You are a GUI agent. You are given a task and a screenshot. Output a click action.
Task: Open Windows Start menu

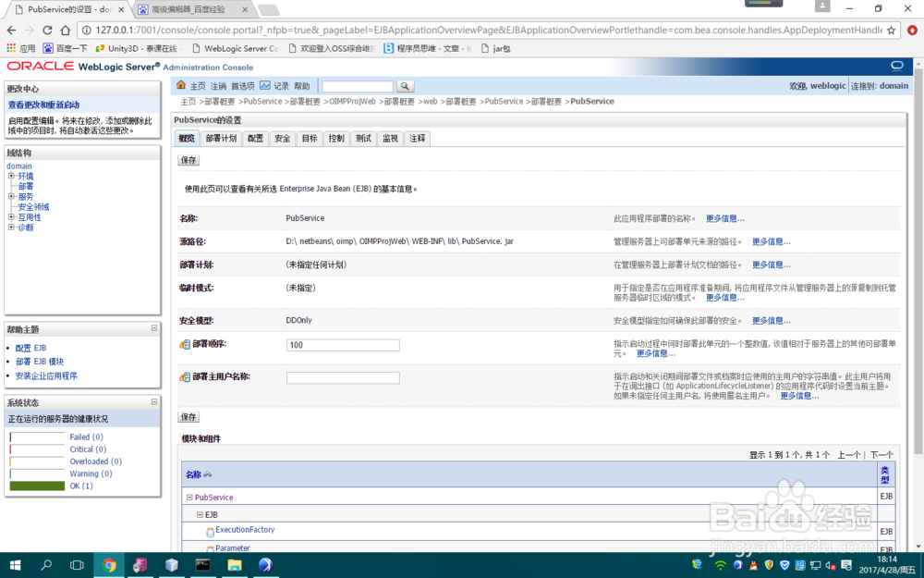[x=15, y=565]
